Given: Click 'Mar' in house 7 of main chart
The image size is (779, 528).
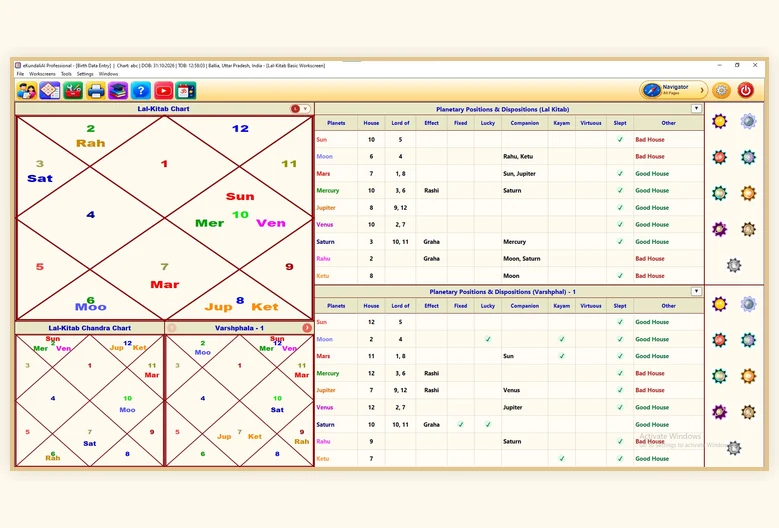Looking at the screenshot, I should [164, 285].
